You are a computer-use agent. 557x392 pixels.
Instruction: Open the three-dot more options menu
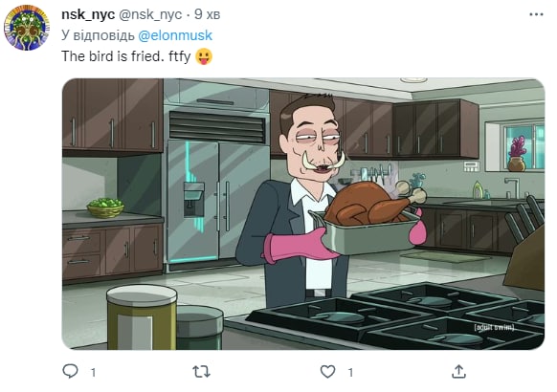536,14
